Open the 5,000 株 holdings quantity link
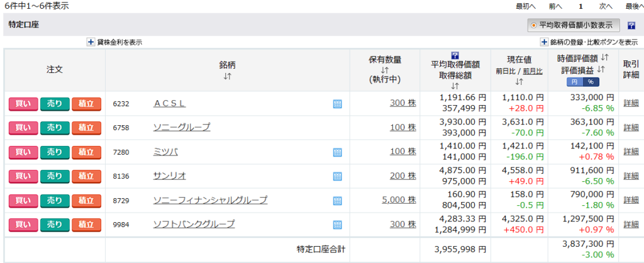The width and height of the screenshot is (644, 263). (399, 200)
